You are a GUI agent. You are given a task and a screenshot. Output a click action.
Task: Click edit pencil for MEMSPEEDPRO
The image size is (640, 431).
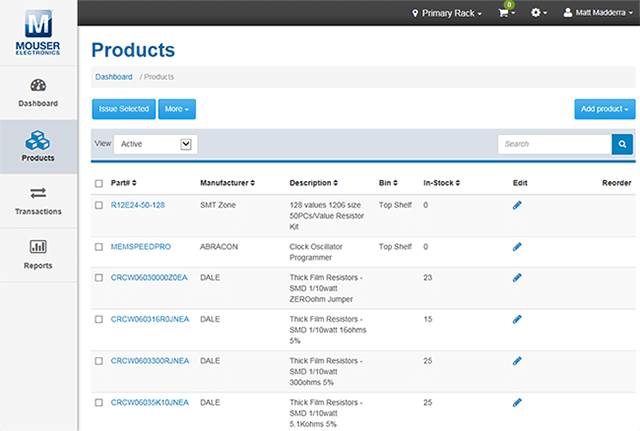point(517,246)
